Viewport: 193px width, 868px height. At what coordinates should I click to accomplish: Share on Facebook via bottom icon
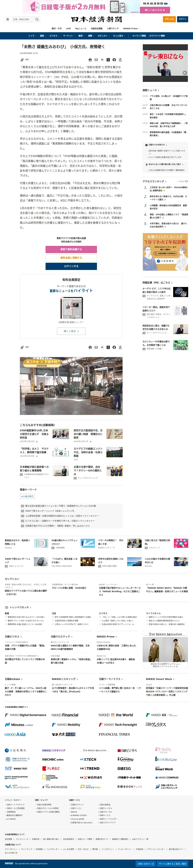pyautogui.click(x=114, y=347)
